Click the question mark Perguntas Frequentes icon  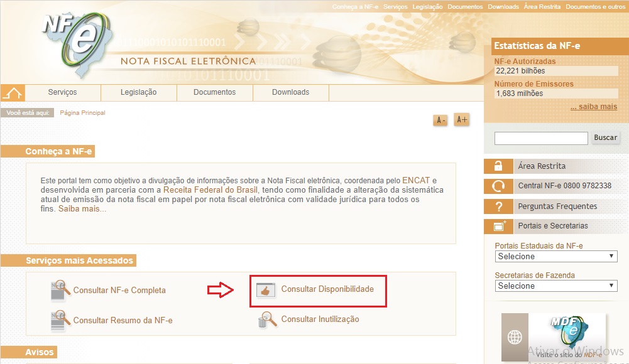tap(498, 206)
